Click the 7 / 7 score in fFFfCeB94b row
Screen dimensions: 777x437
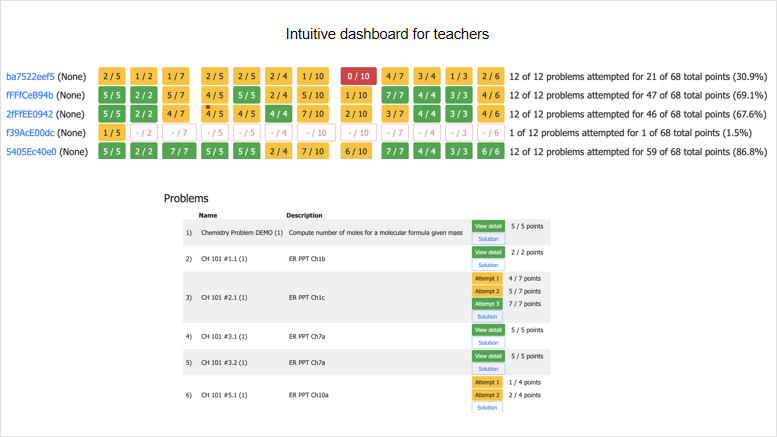(395, 95)
